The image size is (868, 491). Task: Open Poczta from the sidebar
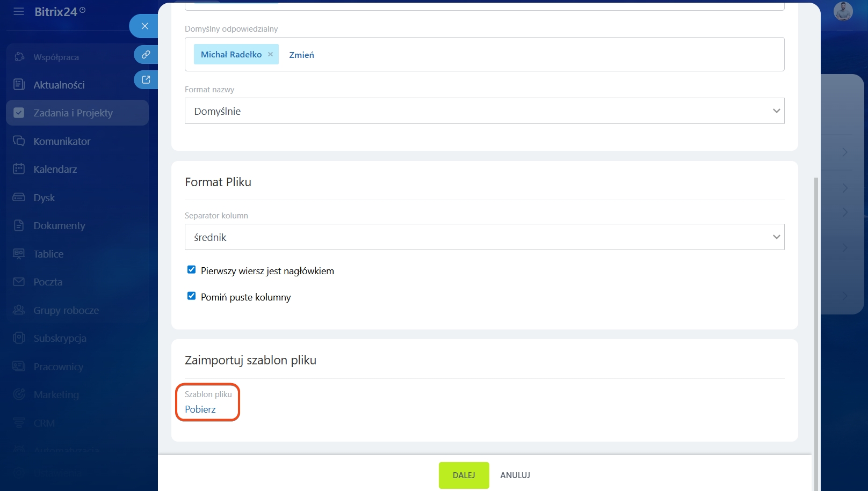(x=48, y=282)
